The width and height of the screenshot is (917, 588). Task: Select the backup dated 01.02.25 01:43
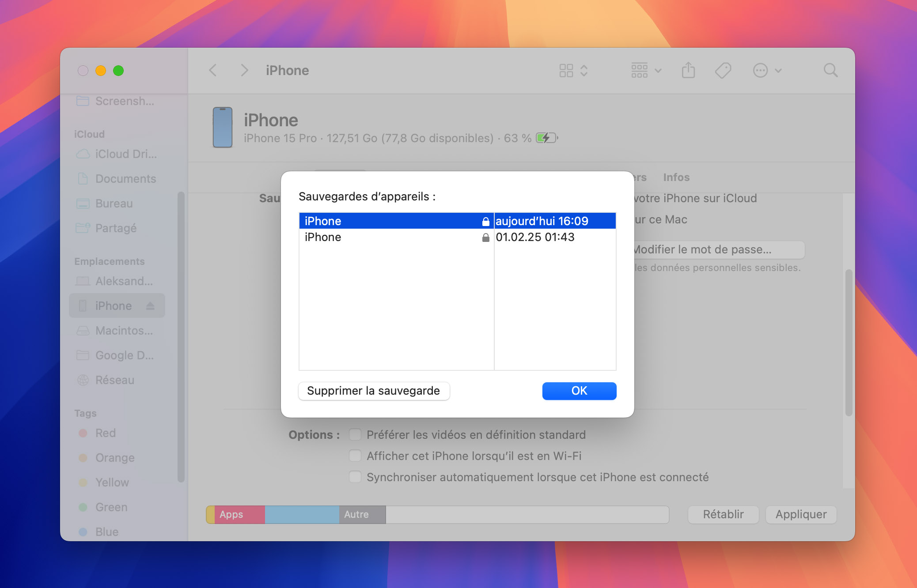(457, 237)
